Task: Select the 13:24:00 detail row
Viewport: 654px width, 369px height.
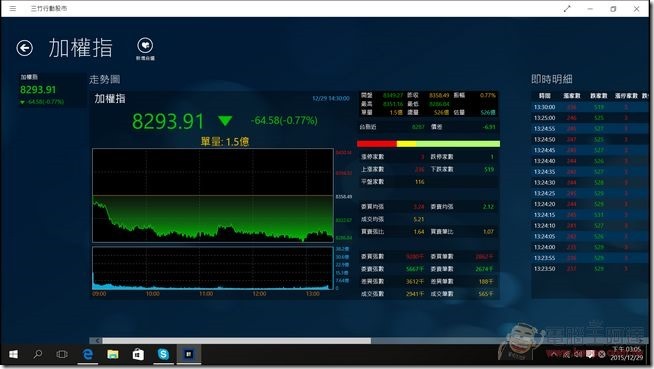Action: [590, 247]
